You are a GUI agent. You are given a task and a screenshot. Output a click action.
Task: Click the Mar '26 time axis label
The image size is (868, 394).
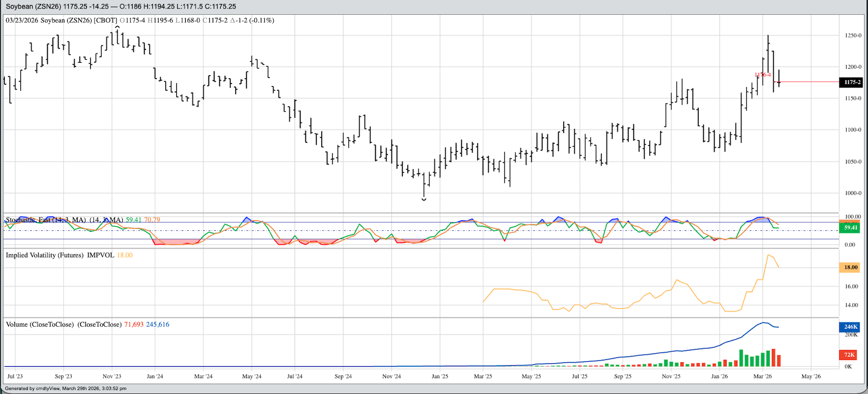click(763, 376)
